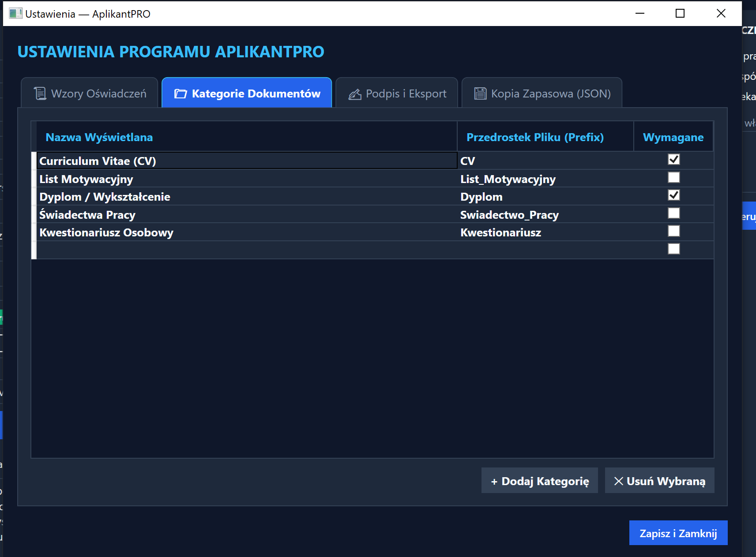Click the row header of Curriculum Vitae row
The width and height of the screenshot is (756, 557).
34,161
